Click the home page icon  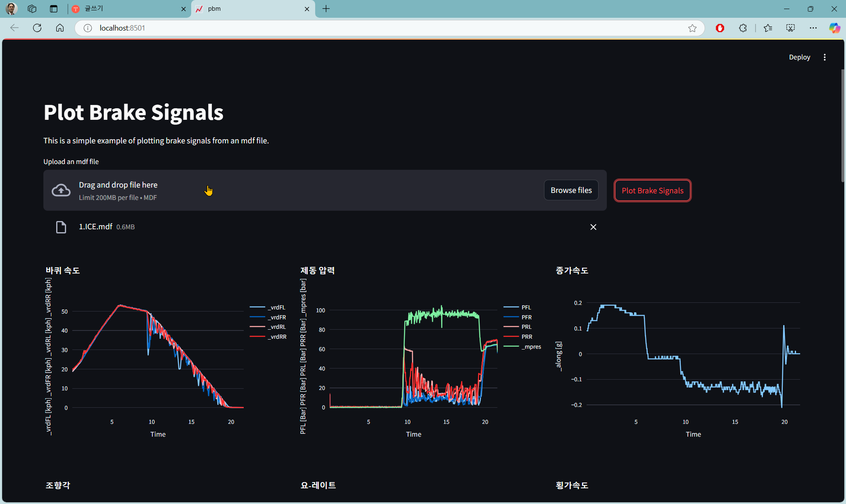coord(60,28)
